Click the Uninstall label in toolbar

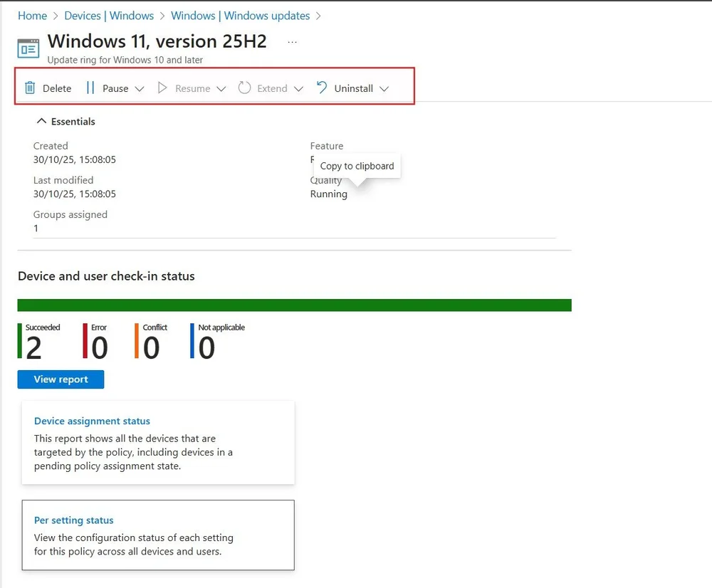click(354, 88)
